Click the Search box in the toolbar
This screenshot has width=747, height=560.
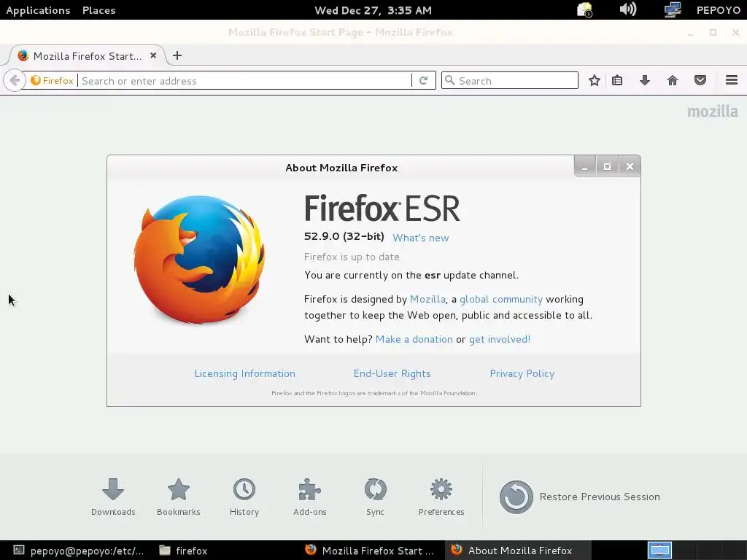tap(510, 80)
